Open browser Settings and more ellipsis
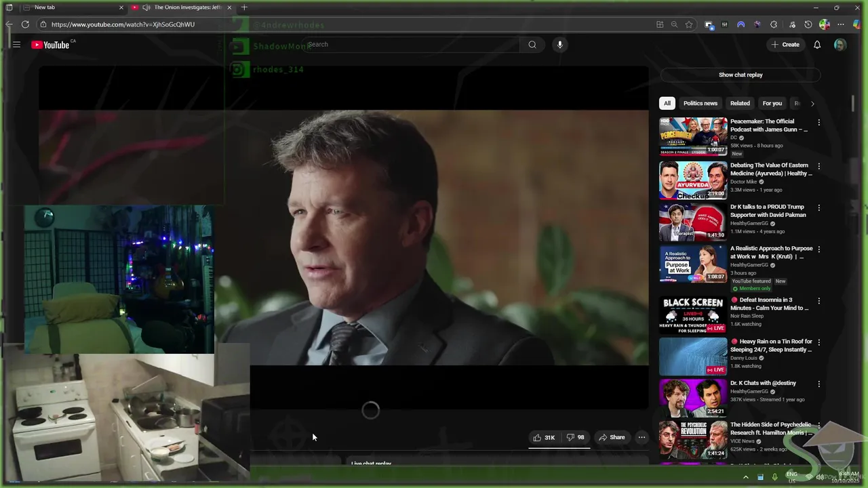This screenshot has height=488, width=868. pos(841,24)
